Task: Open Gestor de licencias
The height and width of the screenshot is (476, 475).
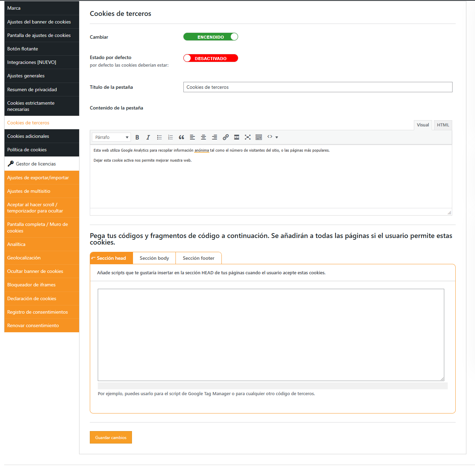Action: coord(42,164)
